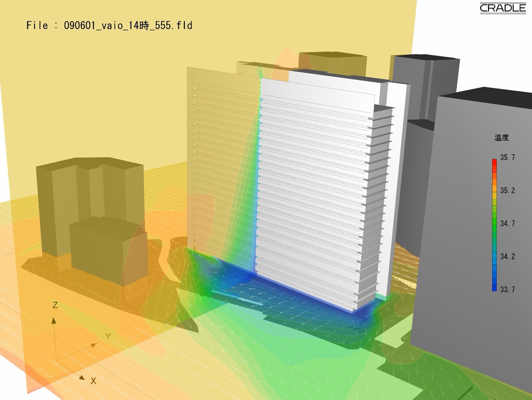Screen dimensions: 532x400
Task: Pick the blue bottom of the color bar
Action: [x=494, y=287]
